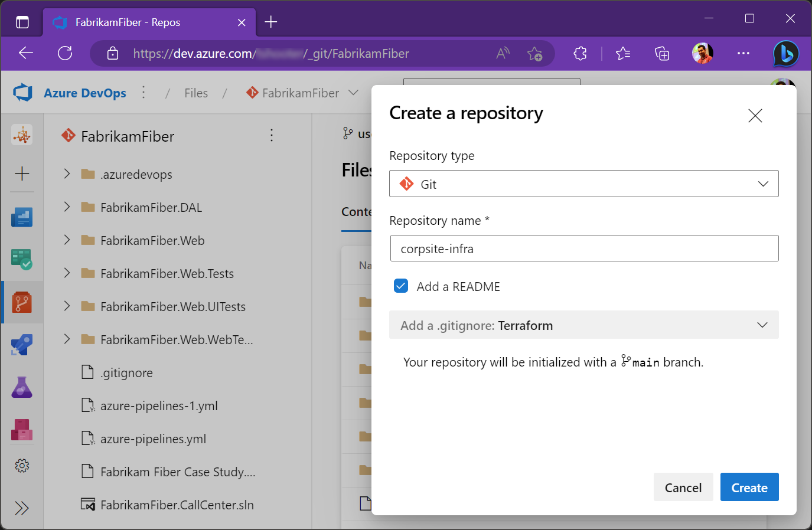Viewport: 812px width, 530px height.
Task: Open the Bing chat sidebar icon
Action: click(786, 54)
